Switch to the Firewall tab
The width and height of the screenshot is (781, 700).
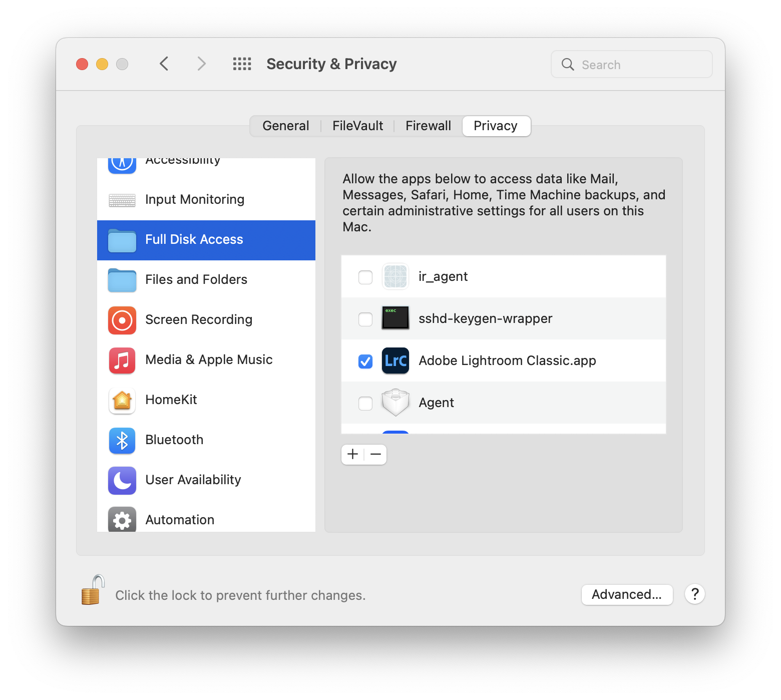click(428, 126)
